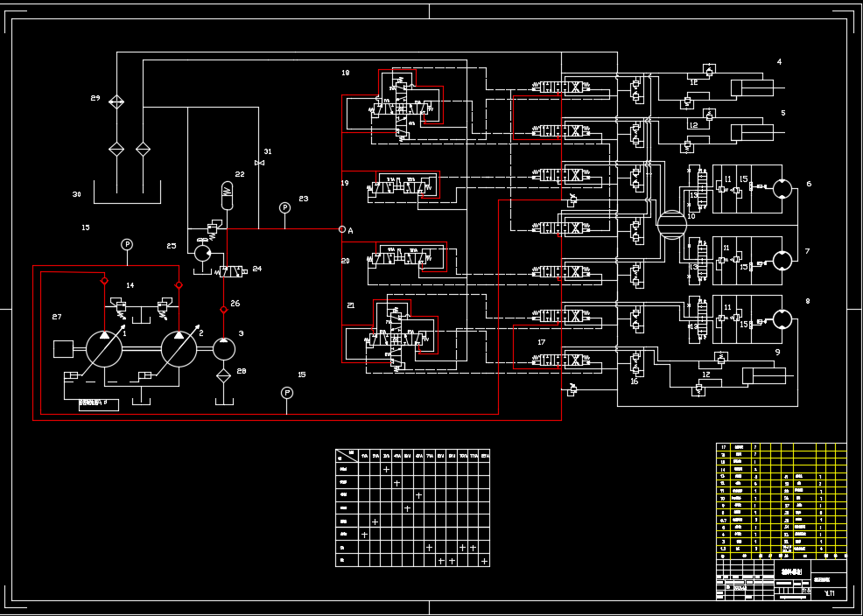863x616 pixels.
Task: Click the junction node labeled A
Action: coord(342,229)
